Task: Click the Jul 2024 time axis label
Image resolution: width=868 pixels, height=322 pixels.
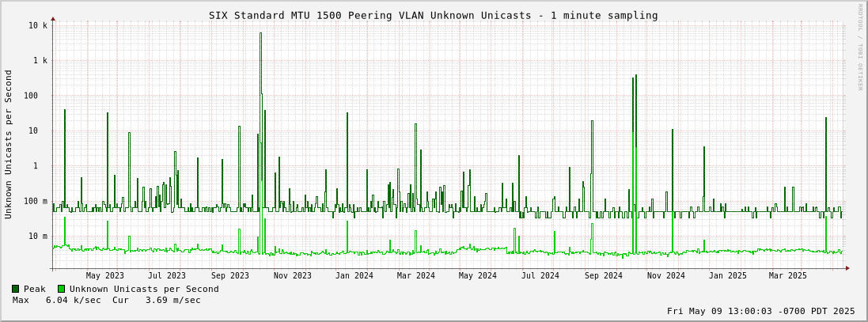Action: [540, 276]
